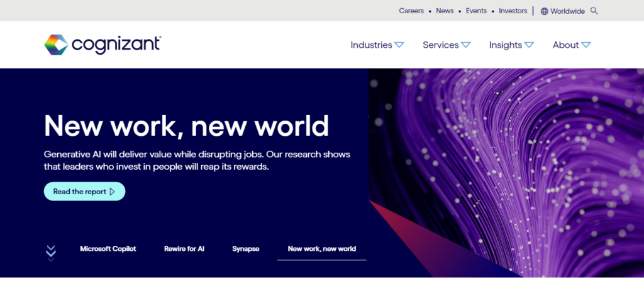The width and height of the screenshot is (644, 286).
Task: Switch to the Microsoft Copilot slide tab
Action: click(108, 249)
